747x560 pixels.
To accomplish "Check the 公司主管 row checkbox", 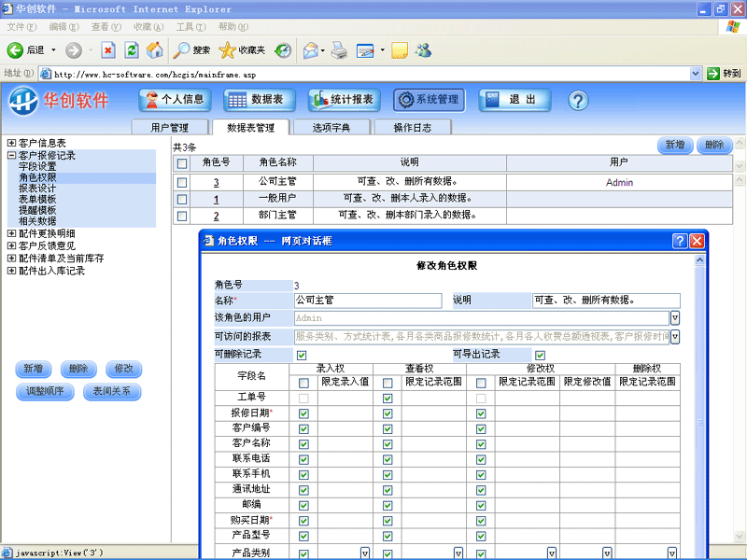I will point(181,182).
